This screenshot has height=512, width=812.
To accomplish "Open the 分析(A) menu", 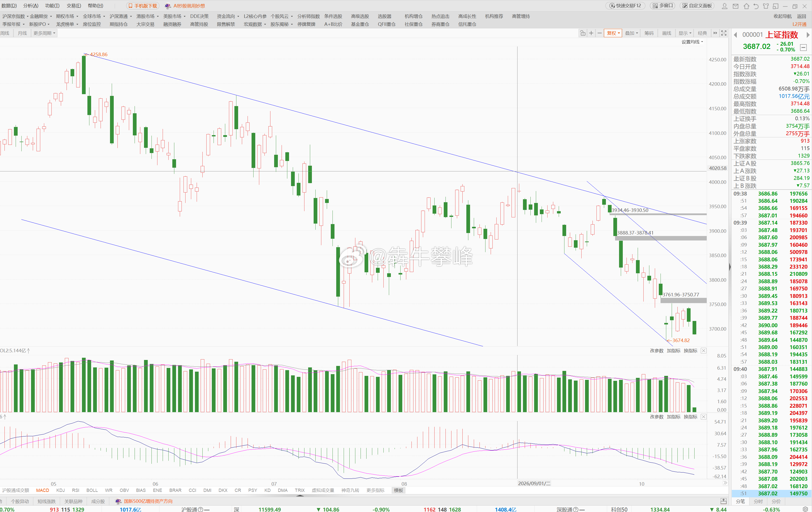I will 31,6.
